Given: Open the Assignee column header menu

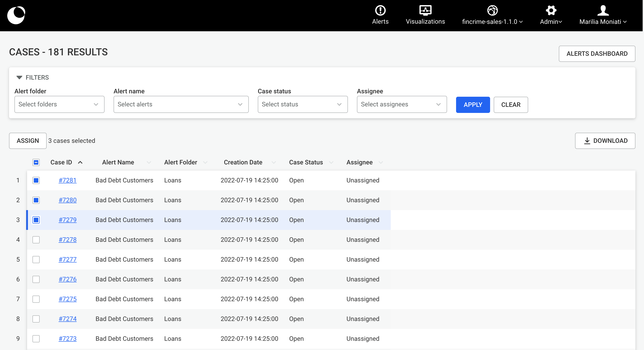Looking at the screenshot, I should coord(381,163).
